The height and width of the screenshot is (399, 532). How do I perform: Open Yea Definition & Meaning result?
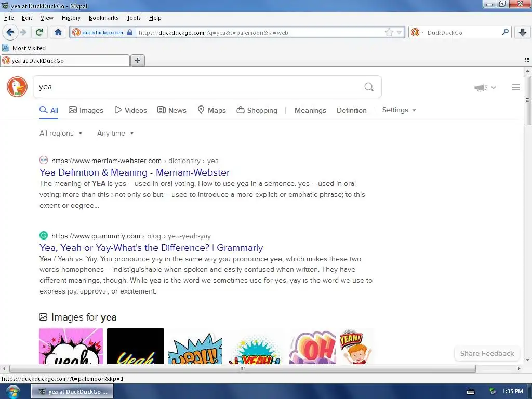[135, 172]
